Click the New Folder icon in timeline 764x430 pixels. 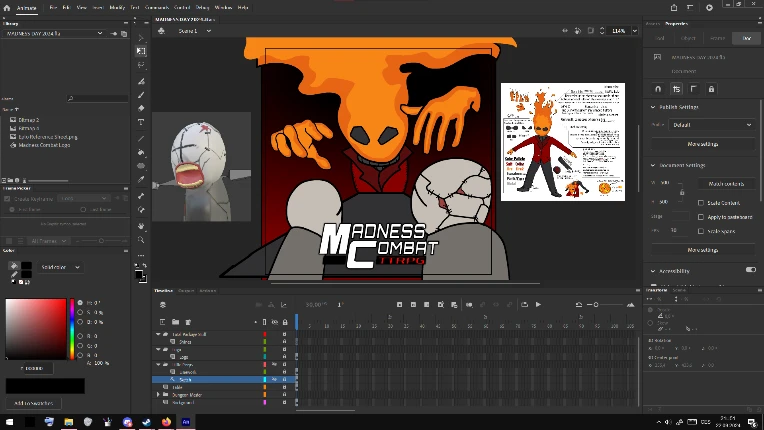[175, 322]
